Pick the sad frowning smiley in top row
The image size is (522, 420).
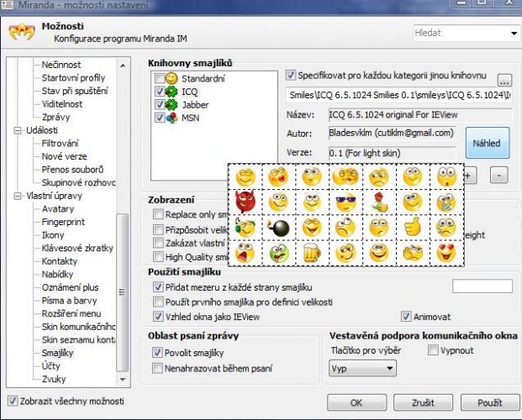(x=379, y=176)
